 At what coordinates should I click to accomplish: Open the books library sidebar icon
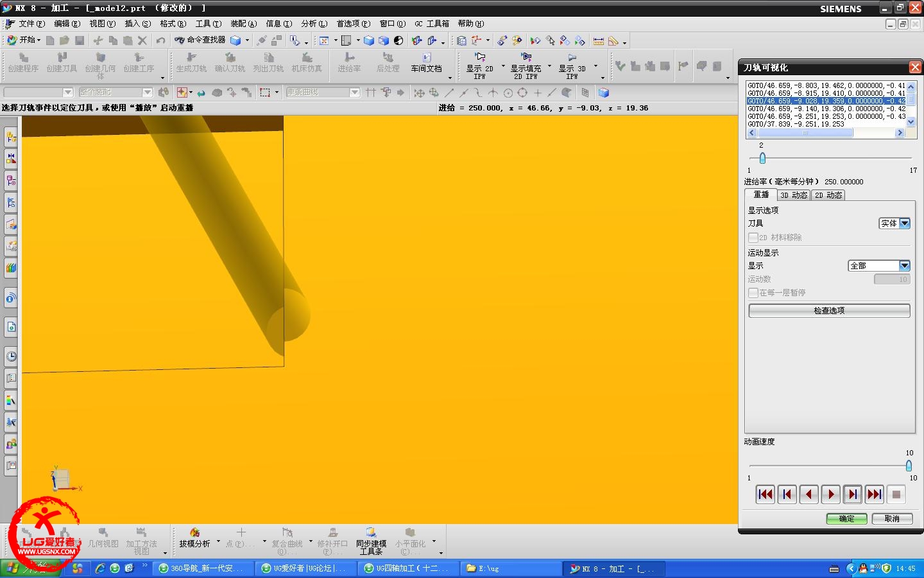pyautogui.click(x=11, y=268)
